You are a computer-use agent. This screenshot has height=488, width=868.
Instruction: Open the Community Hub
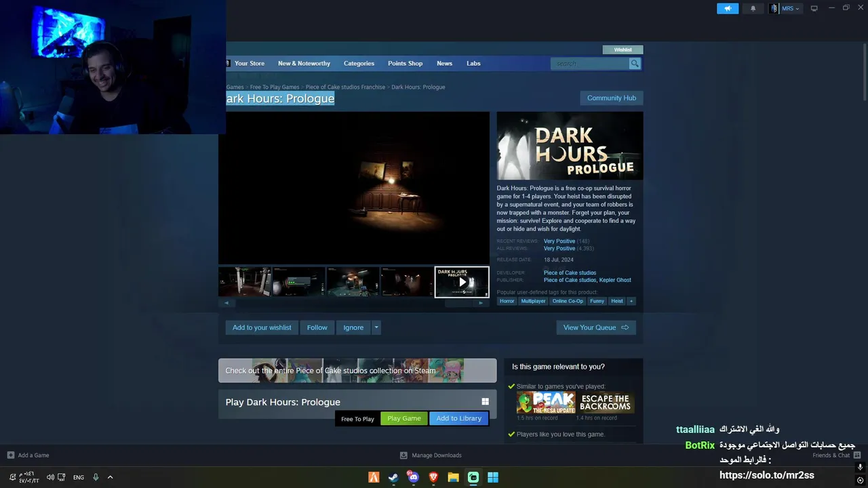pyautogui.click(x=612, y=98)
